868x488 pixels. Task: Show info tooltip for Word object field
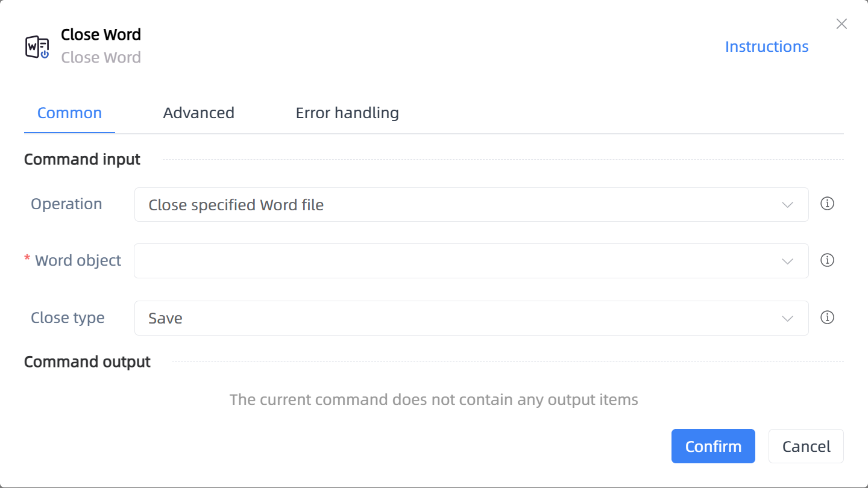click(x=828, y=260)
